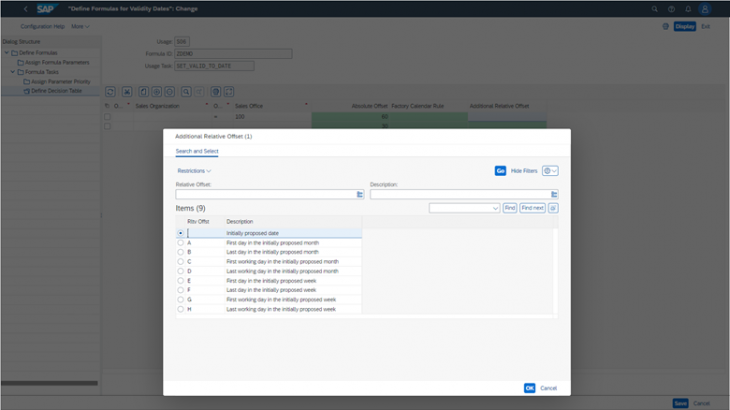Select radio button for offset E

(181, 281)
